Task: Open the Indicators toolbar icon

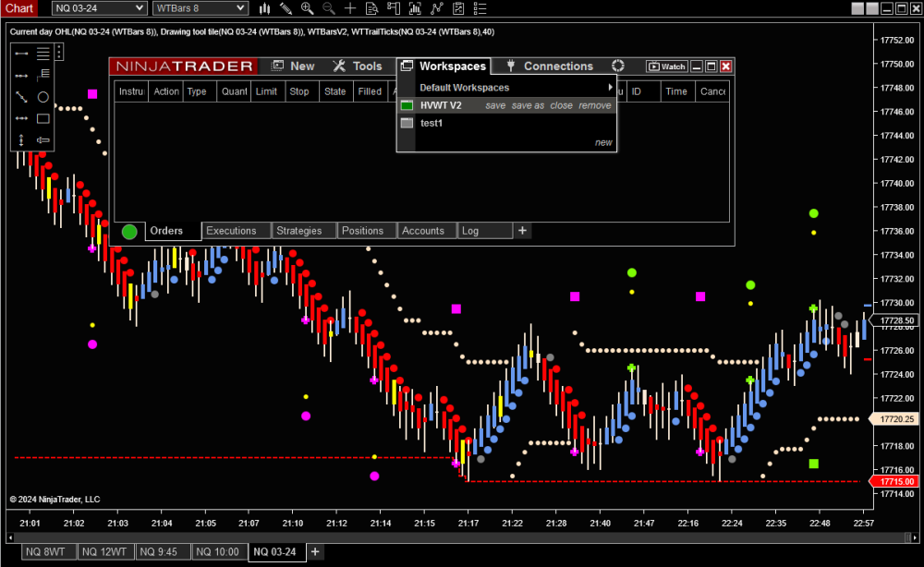Action: pos(414,8)
